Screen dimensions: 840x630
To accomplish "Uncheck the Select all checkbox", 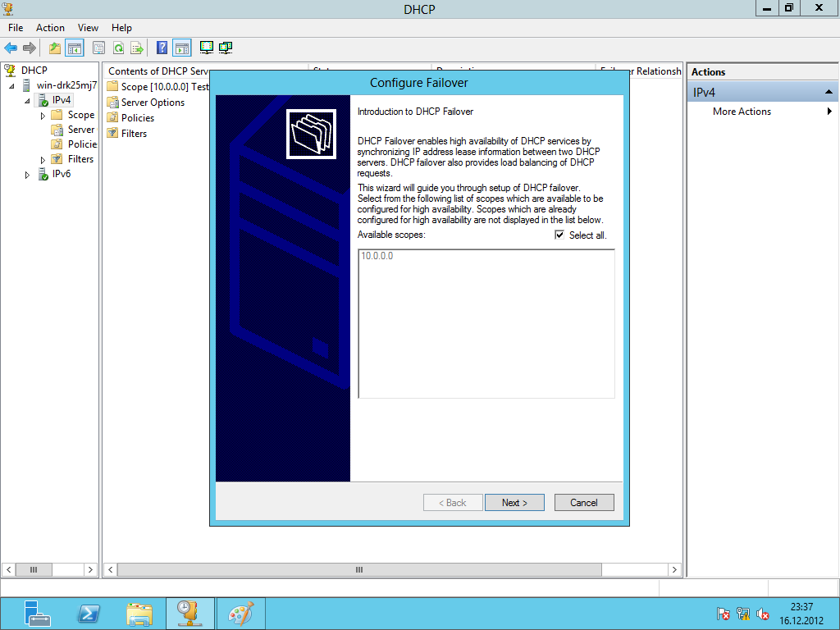I will (x=559, y=235).
